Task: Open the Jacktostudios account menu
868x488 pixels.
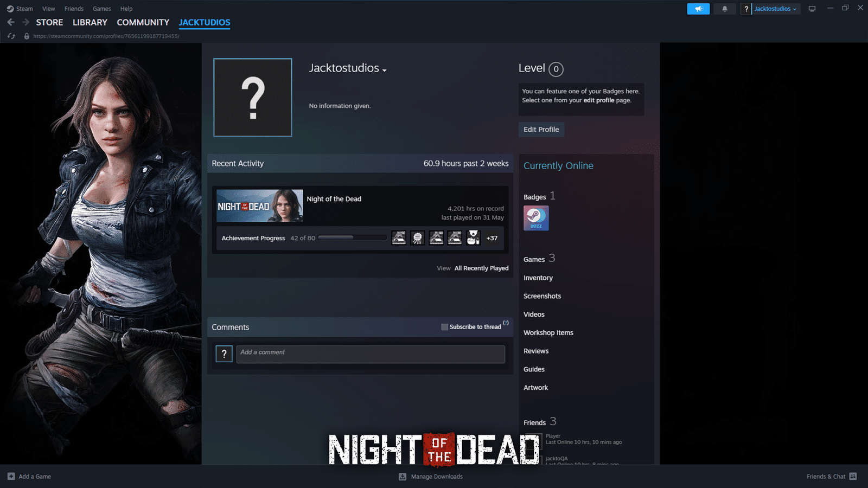Action: [x=776, y=9]
